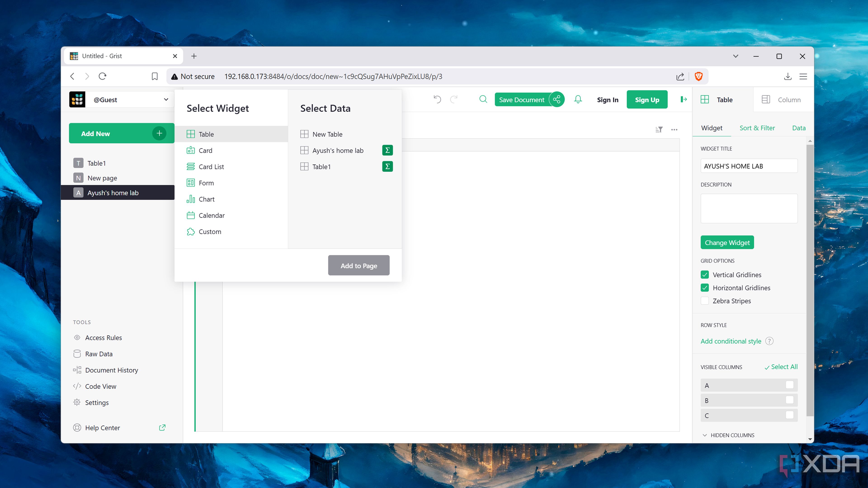Image resolution: width=868 pixels, height=488 pixels.
Task: Click conditional style help icon
Action: pos(769,341)
